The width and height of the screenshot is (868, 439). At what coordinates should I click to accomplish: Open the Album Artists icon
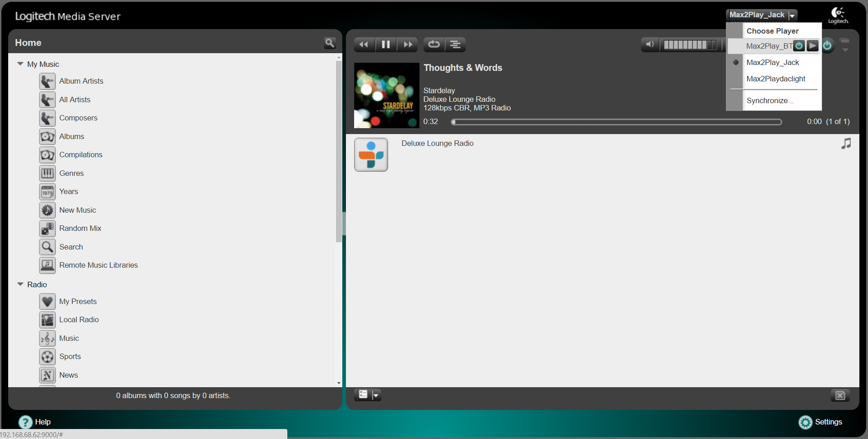(47, 81)
